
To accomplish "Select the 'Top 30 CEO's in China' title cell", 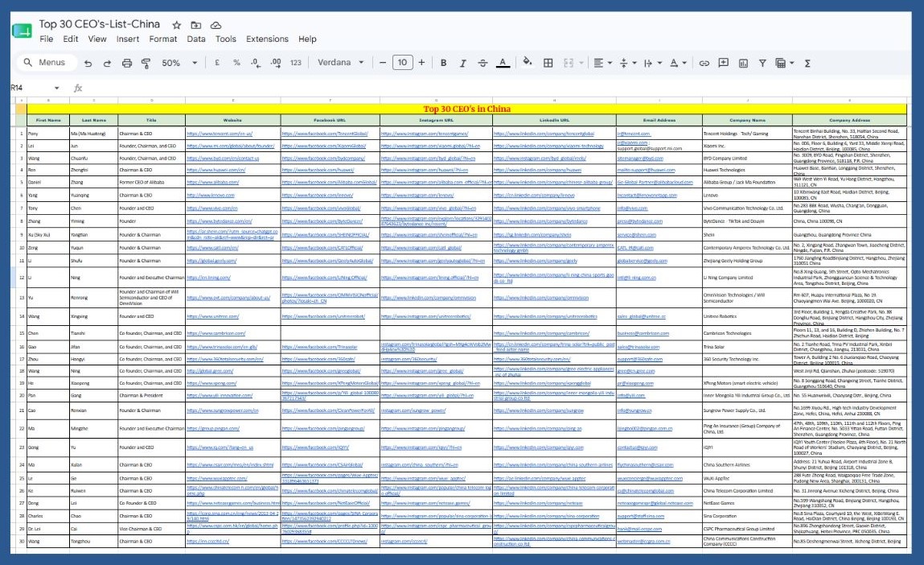I will point(466,109).
